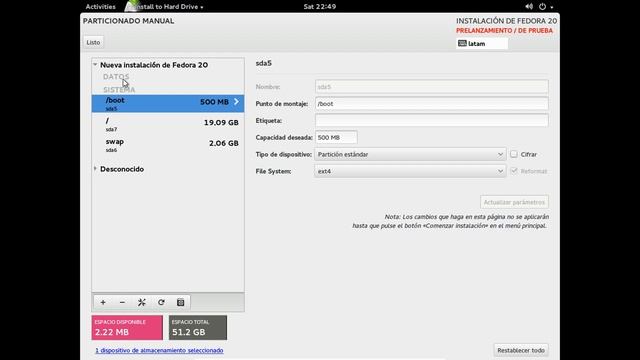The width and height of the screenshot is (640, 360).
Task: Open the power menu icon in top bar
Action: (x=542, y=7)
